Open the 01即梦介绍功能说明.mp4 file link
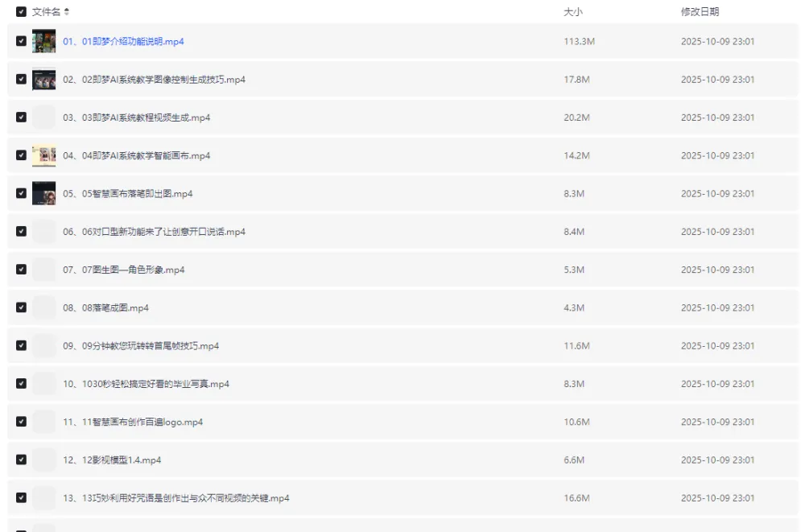 click(x=123, y=42)
